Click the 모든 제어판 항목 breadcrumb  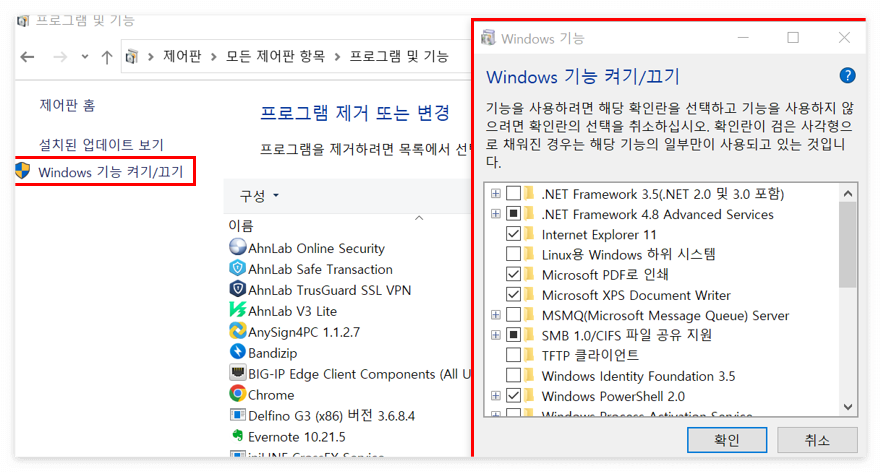click(275, 56)
